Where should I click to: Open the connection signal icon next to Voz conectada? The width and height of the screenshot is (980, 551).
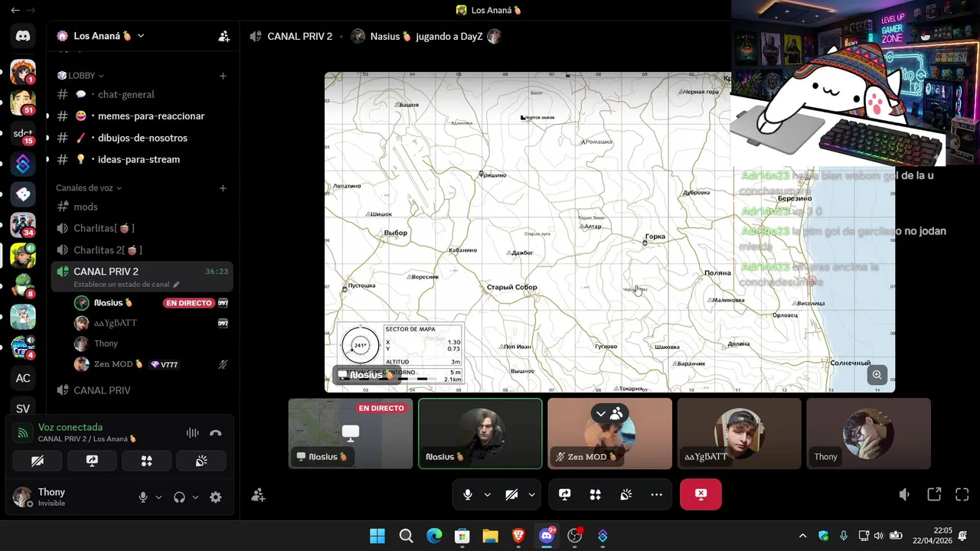pyautogui.click(x=23, y=433)
